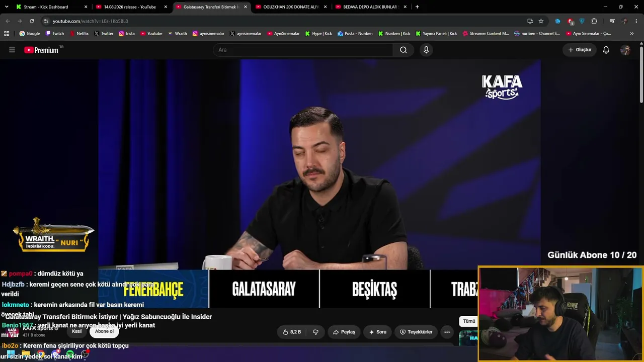Select the Tümü filter chip
Image resolution: width=644 pixels, height=362 pixels.
click(469, 321)
